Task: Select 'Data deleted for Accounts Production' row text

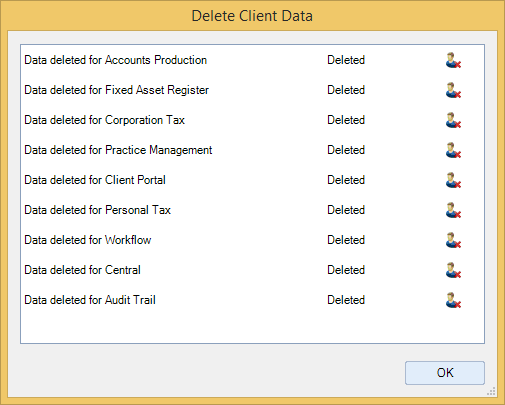Action: click(x=116, y=60)
